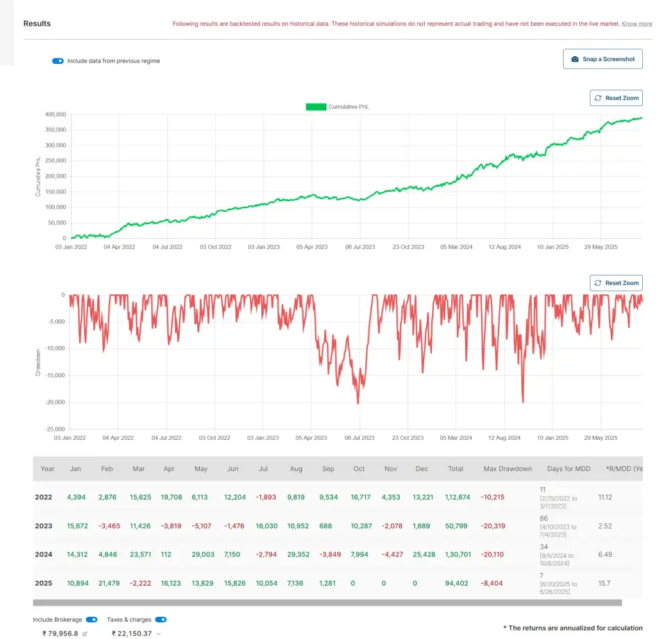Disable the Include Brokerage toggle
Viewport: 672px width, 639px height.
coord(91,620)
